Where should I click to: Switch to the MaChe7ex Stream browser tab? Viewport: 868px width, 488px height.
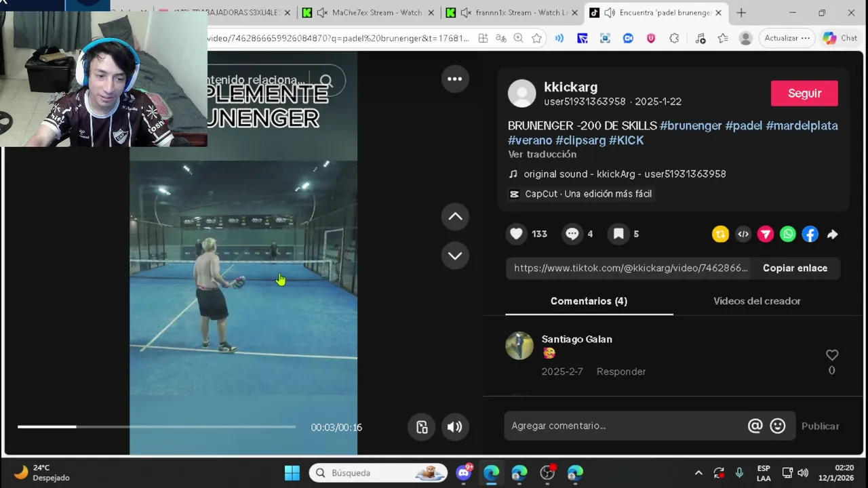tap(368, 13)
